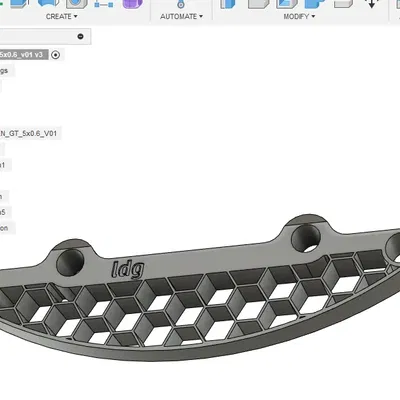Click the purple Create Form icon
This screenshot has width=400, height=400.
click(133, 3)
